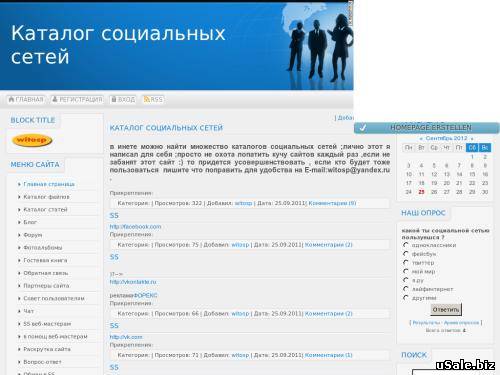Open Блог in site menu
500x375 pixels.
tap(30, 222)
